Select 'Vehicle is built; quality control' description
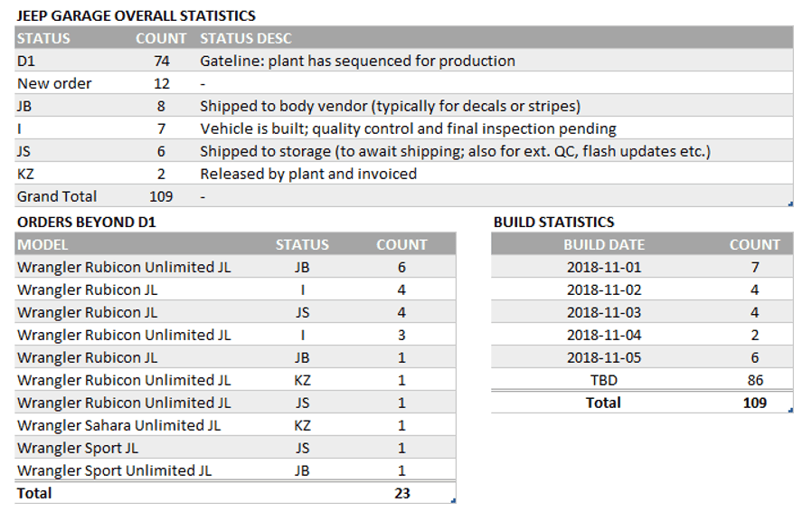 408,129
